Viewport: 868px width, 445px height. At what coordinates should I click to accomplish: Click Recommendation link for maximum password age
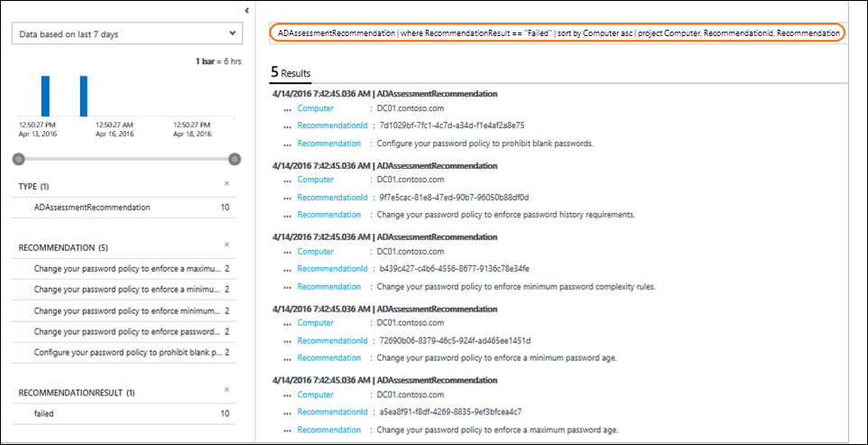(328, 429)
